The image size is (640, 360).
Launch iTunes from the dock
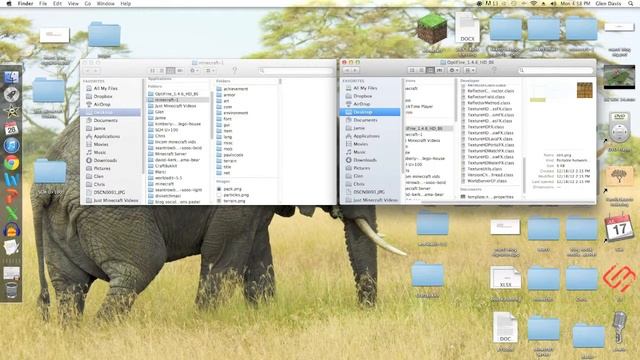point(11,145)
